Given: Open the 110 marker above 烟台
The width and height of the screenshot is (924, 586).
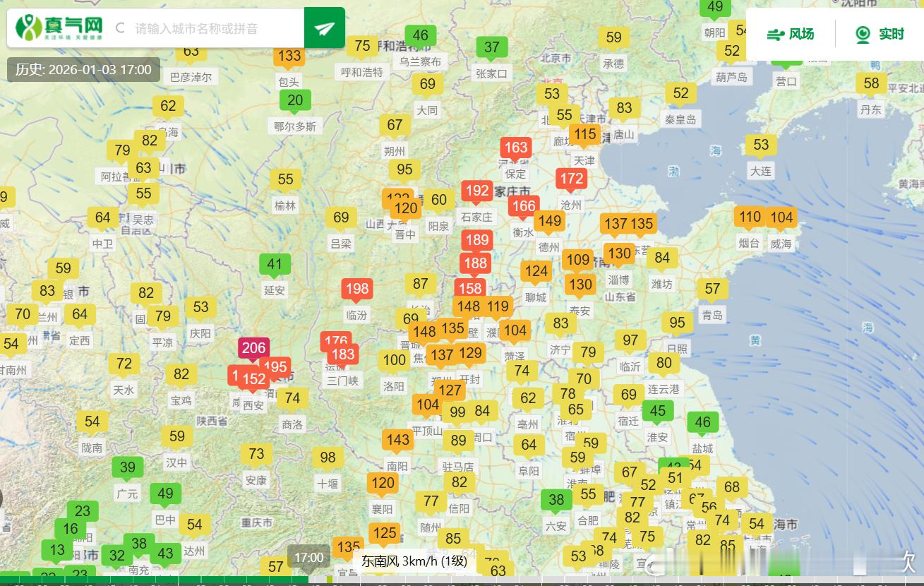Looking at the screenshot, I should 750,219.
